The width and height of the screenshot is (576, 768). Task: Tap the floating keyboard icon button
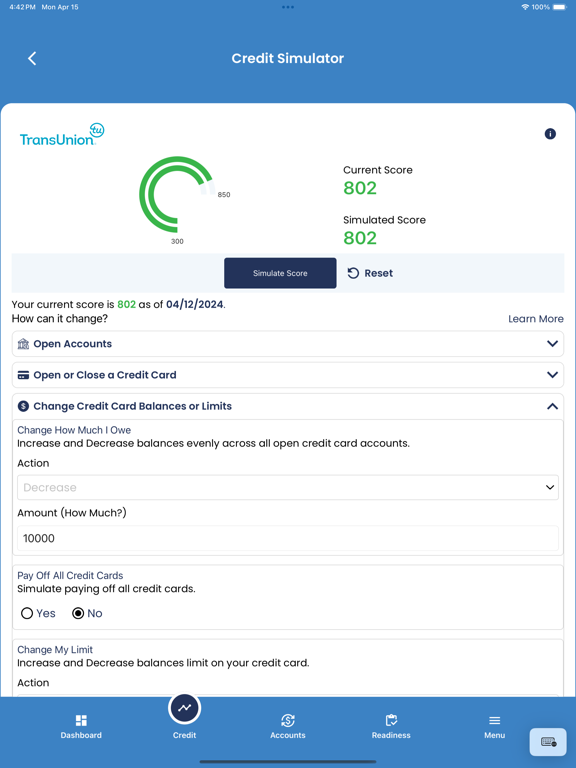548,742
